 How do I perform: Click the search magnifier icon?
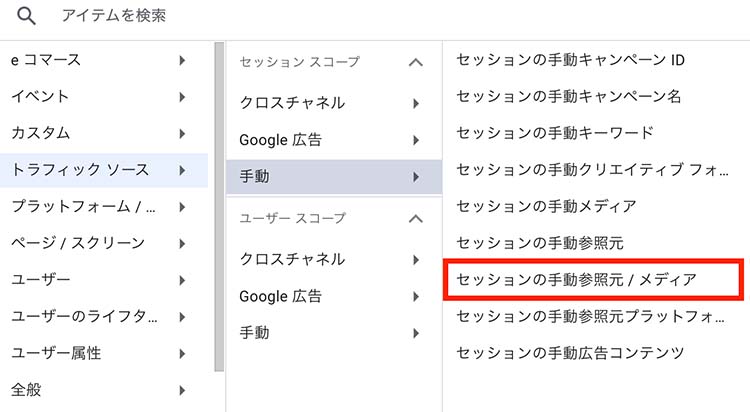[26, 16]
